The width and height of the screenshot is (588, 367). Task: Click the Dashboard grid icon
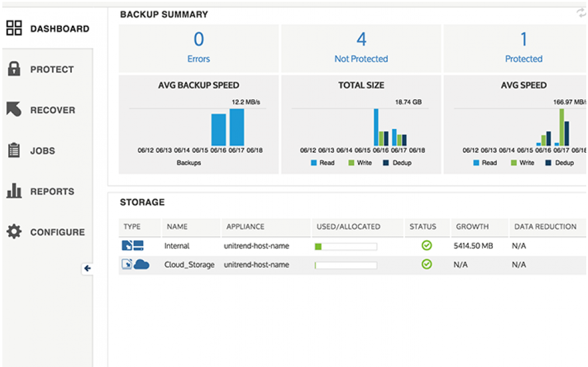coord(14,28)
